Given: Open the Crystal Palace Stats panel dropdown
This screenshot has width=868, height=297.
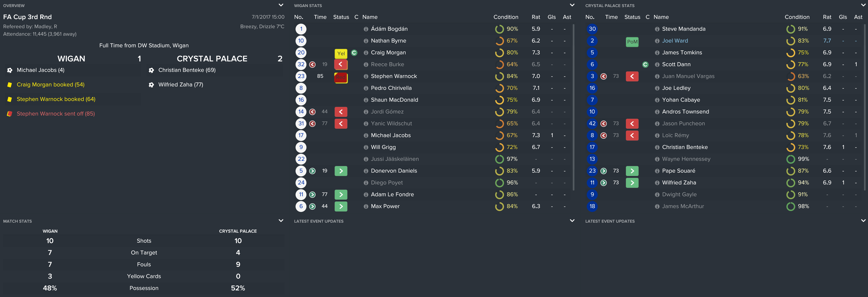Looking at the screenshot, I should point(863,5).
